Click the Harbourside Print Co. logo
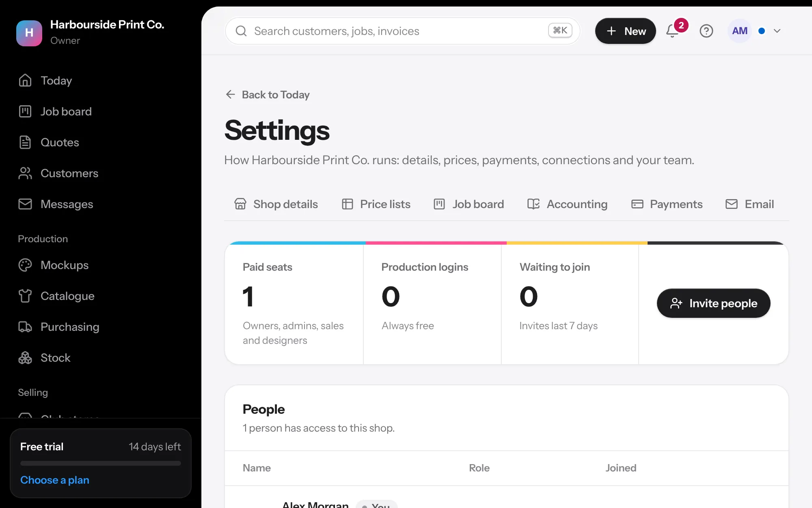The width and height of the screenshot is (812, 508). tap(29, 33)
